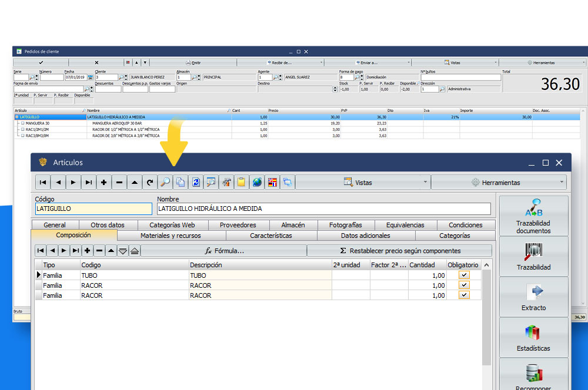Toggle Obligatorio checkbox on first RACOR row
Viewport: 588px width, 390px height.
(464, 285)
